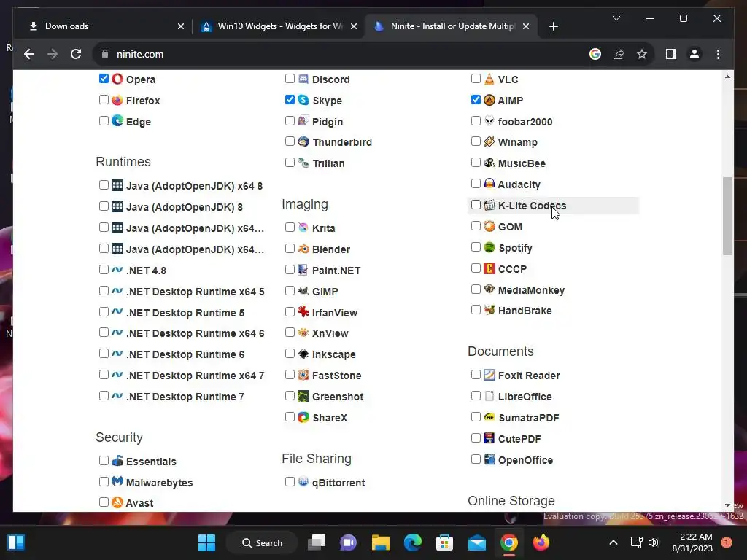Open Chrome three-dot menu
747x560 pixels.
(718, 54)
